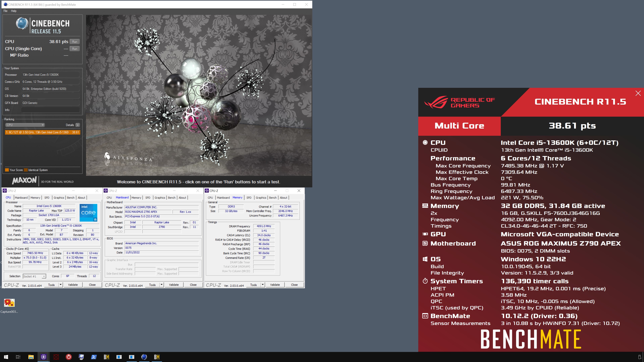This screenshot has height=362, width=644.
Task: Switch to the Cinebench globe taskbar icon
Action: [x=144, y=357]
